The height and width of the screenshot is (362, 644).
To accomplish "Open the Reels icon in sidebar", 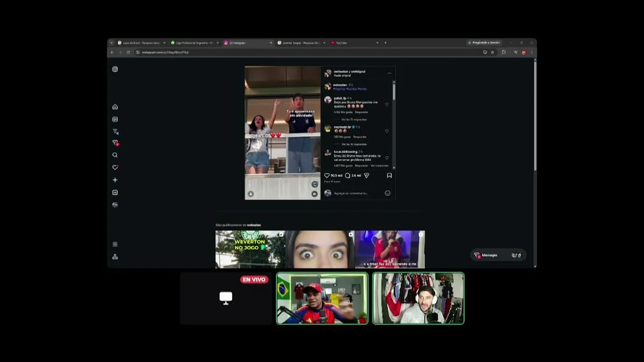I will [x=115, y=119].
